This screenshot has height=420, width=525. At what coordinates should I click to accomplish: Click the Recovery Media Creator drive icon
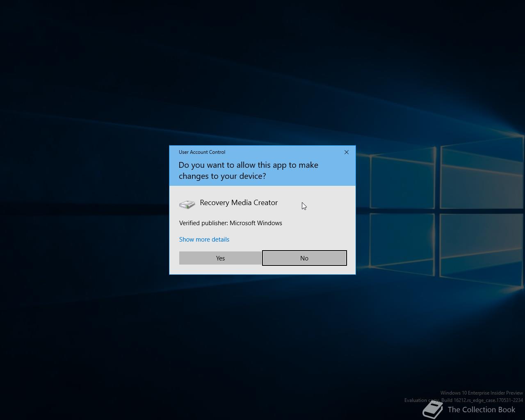(187, 204)
